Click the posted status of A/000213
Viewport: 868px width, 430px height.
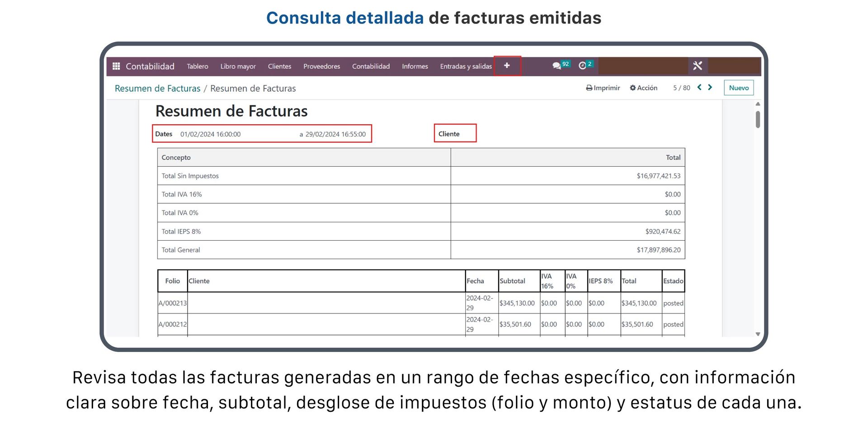[x=673, y=303]
